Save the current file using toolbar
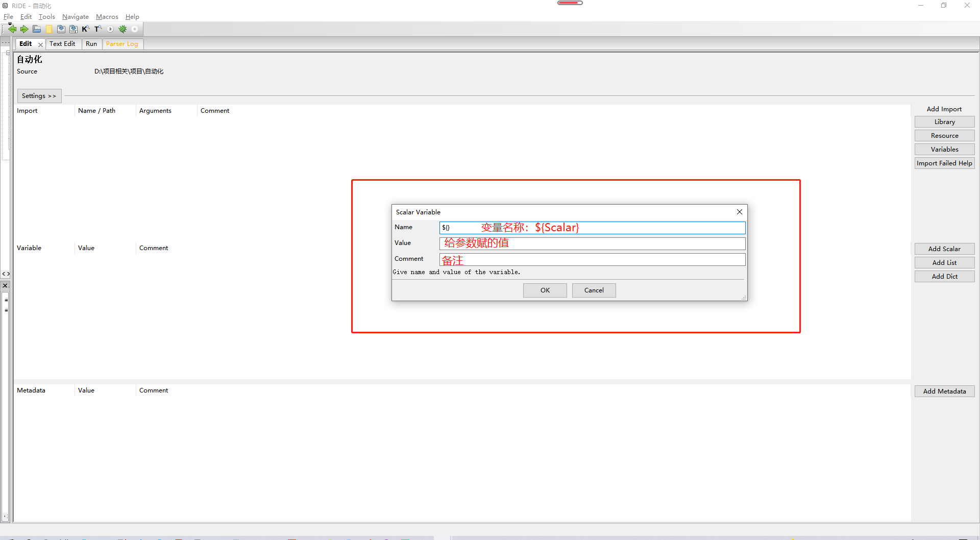The width and height of the screenshot is (980, 540). pos(61,29)
